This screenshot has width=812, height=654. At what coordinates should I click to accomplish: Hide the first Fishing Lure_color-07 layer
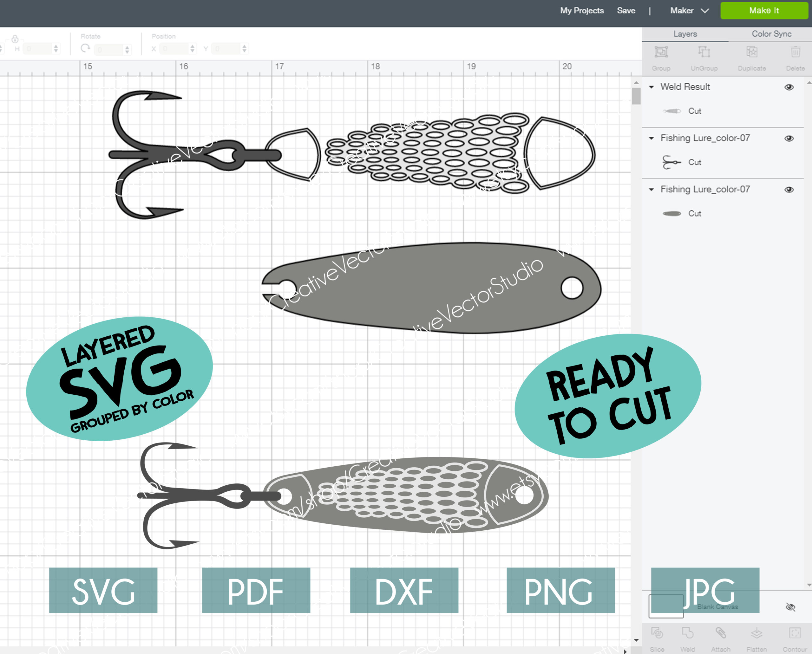tap(789, 139)
